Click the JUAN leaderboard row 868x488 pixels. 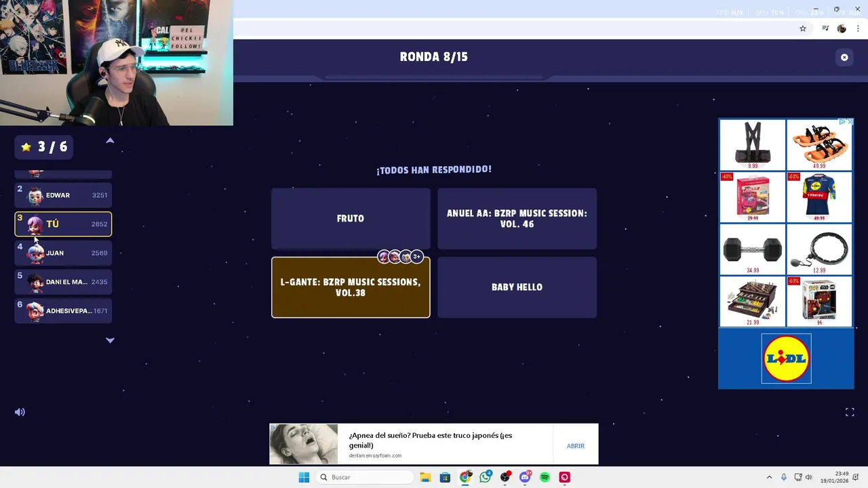click(x=63, y=253)
